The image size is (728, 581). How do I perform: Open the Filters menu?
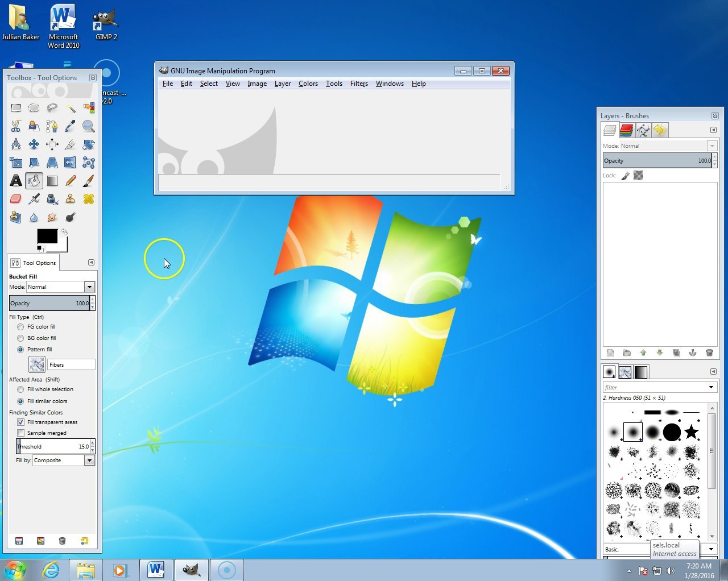click(359, 84)
